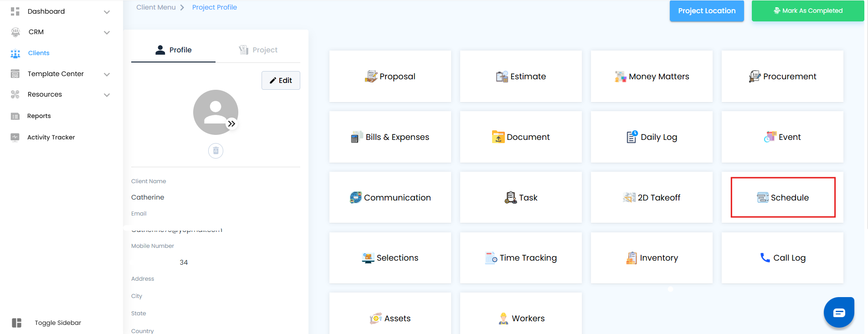
Task: Click the Address field label
Action: (143, 279)
